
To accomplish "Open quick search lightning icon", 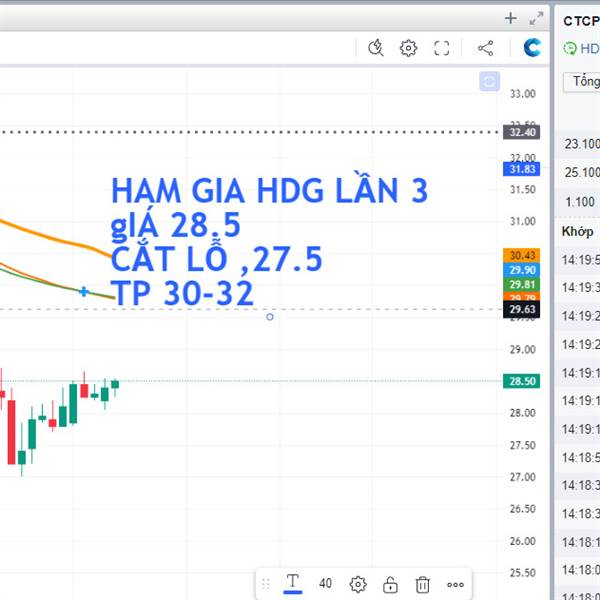I will 376,48.
